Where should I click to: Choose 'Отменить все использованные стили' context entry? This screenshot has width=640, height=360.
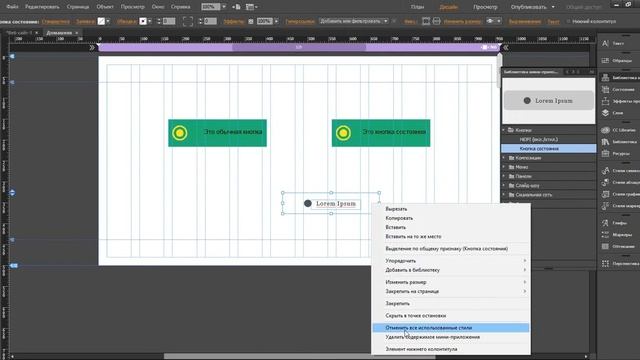(451, 328)
